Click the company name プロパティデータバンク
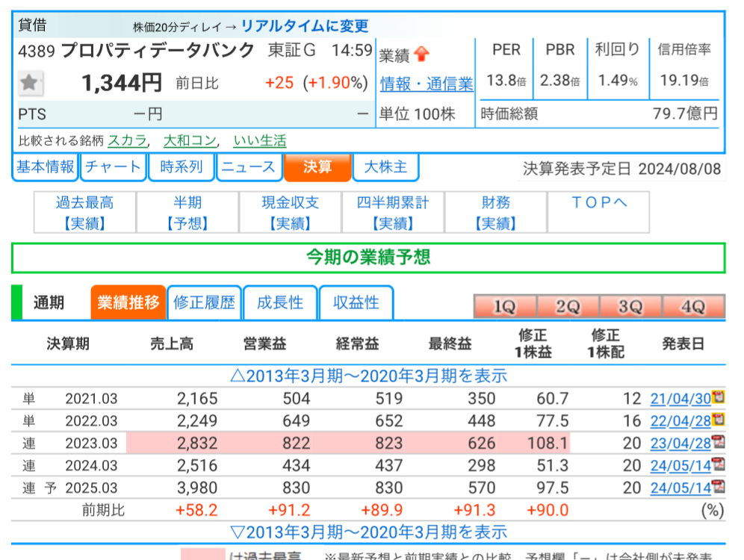 click(x=158, y=50)
